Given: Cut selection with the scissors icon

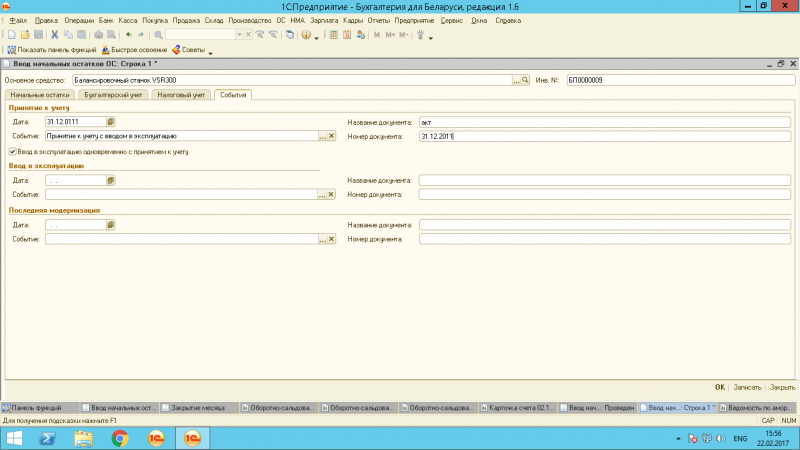Looking at the screenshot, I should 55,35.
